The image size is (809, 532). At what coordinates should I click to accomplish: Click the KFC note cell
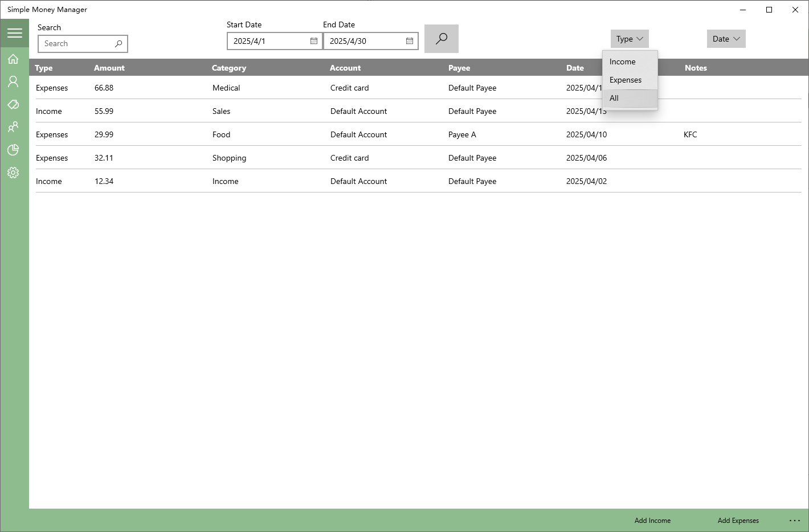tap(690, 134)
